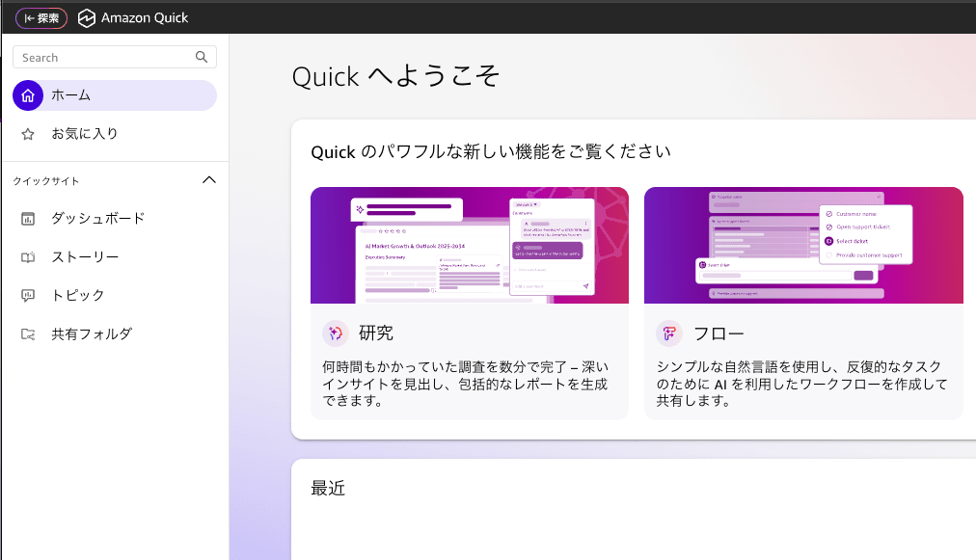Open the 研究 feature card
The height and width of the screenshot is (560, 976).
coord(469,304)
